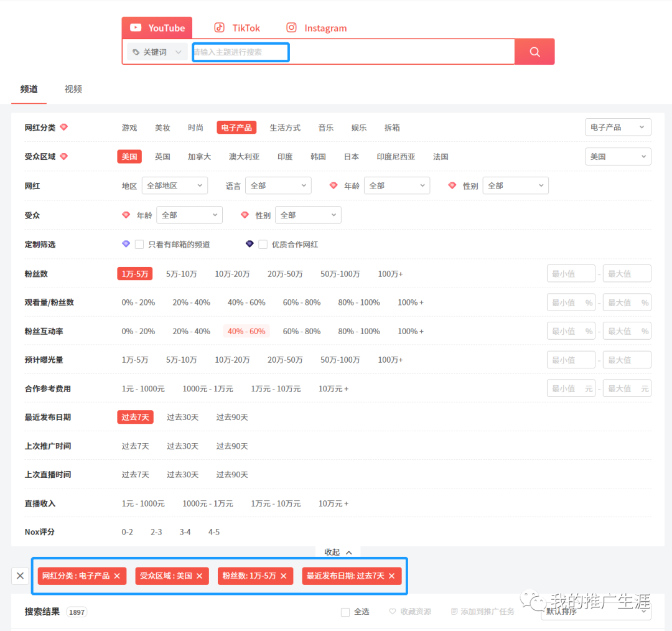Click the diamond icon beside 受众区域
The height and width of the screenshot is (631, 672).
tap(64, 156)
